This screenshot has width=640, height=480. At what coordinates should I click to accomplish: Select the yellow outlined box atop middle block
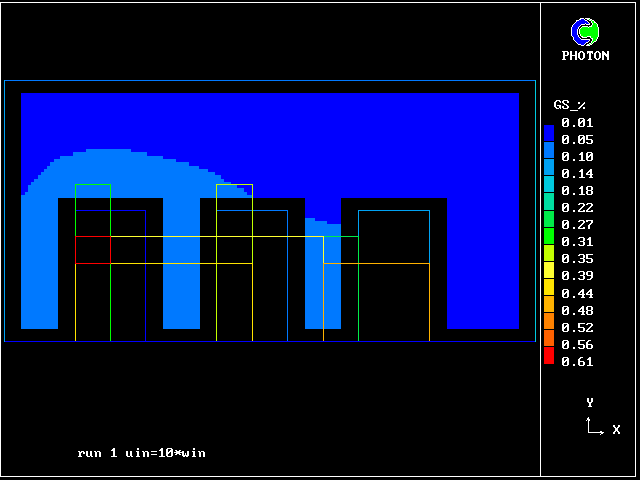234,197
